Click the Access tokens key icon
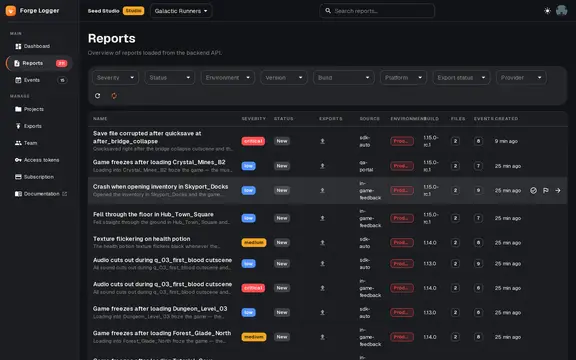 18,160
